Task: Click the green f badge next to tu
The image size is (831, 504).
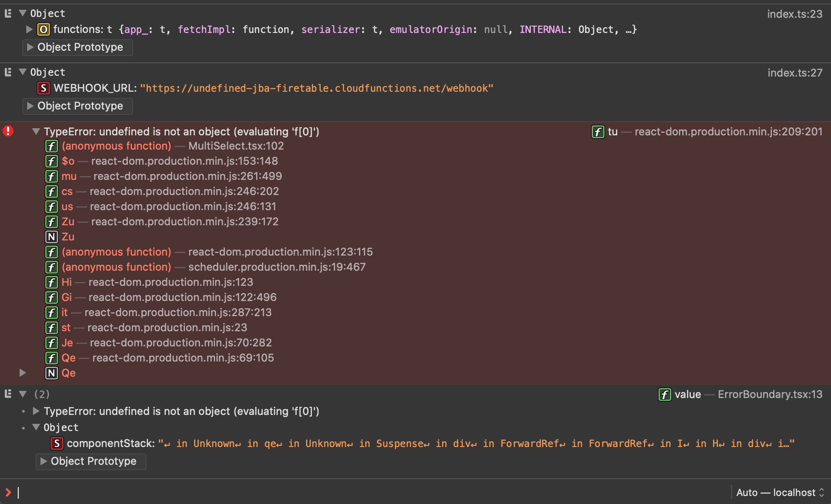Action: coord(597,132)
